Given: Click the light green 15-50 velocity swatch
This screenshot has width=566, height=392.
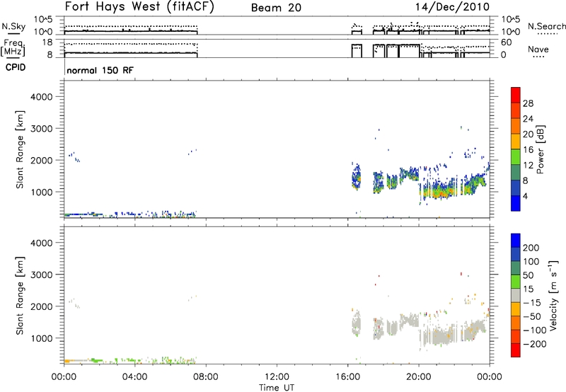Looking at the screenshot, I should 516,282.
